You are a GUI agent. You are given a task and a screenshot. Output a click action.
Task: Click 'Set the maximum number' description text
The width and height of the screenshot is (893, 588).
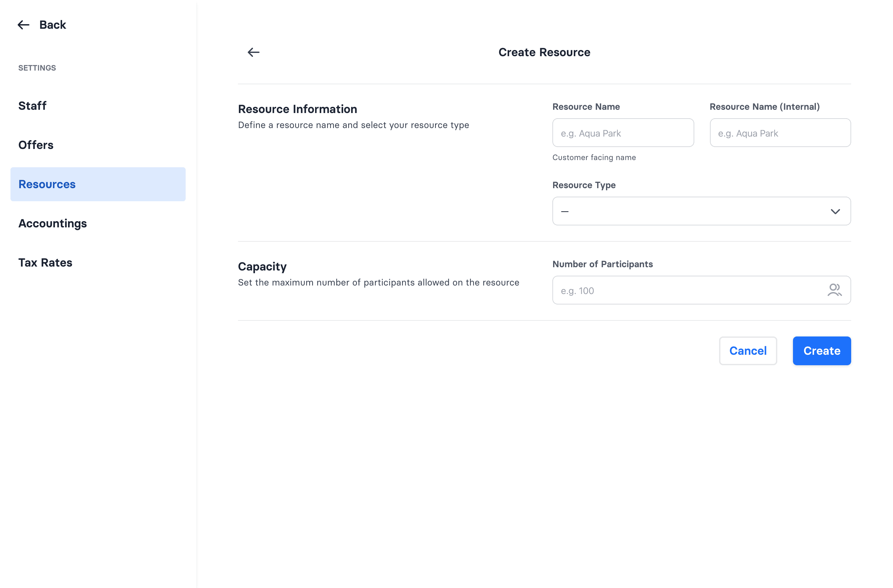[x=379, y=283]
